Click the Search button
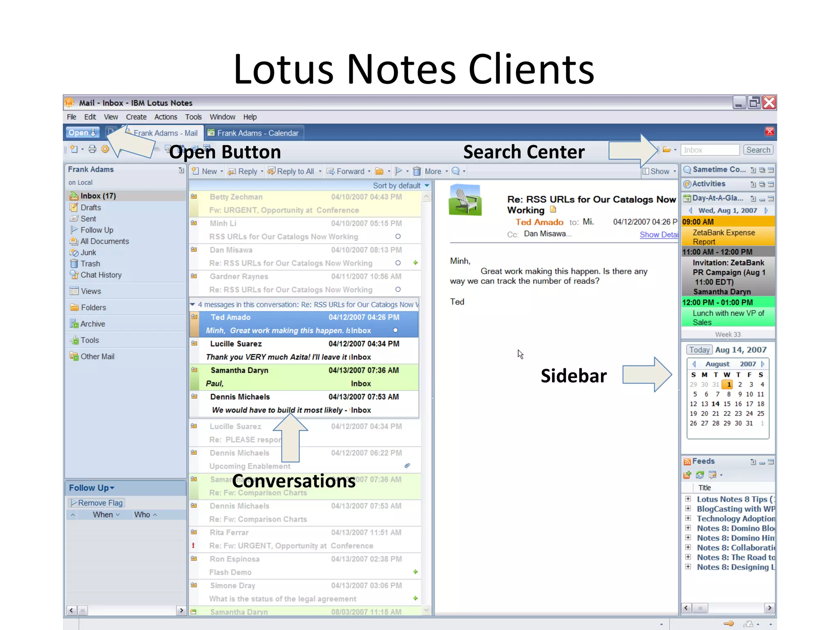Image resolution: width=840 pixels, height=630 pixels. pyautogui.click(x=758, y=150)
